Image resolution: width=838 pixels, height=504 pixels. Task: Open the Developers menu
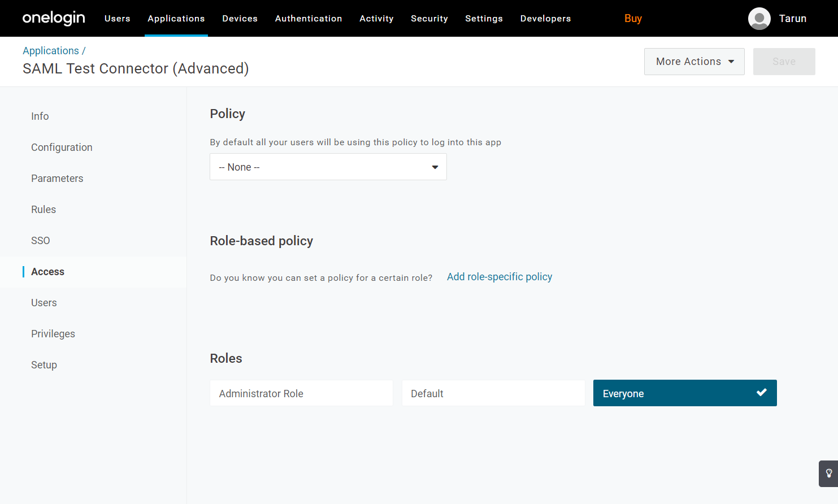click(545, 19)
